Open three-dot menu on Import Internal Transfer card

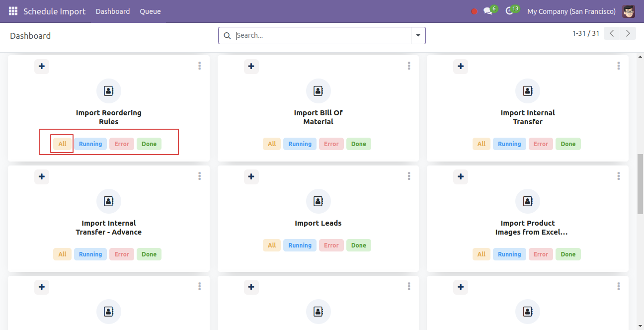pos(619,66)
